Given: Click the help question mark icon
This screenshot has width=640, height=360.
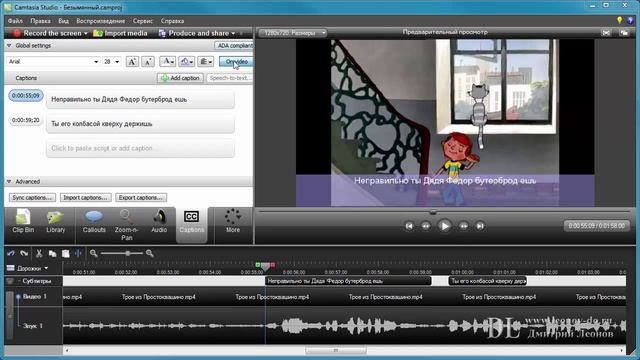Looking at the screenshot, I should tap(631, 20).
